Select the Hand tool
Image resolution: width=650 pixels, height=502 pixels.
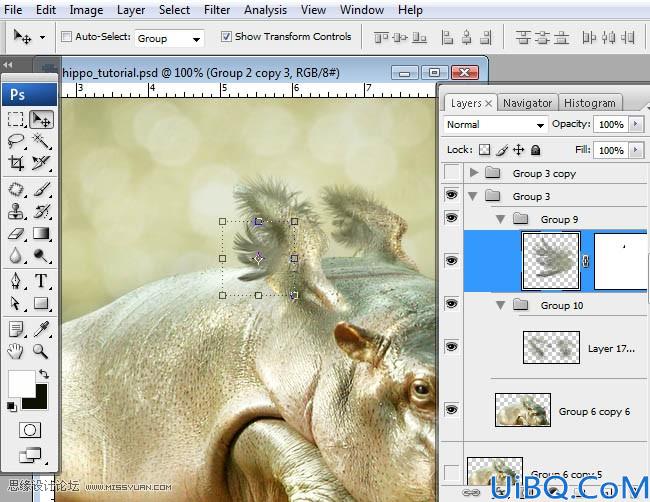point(16,352)
